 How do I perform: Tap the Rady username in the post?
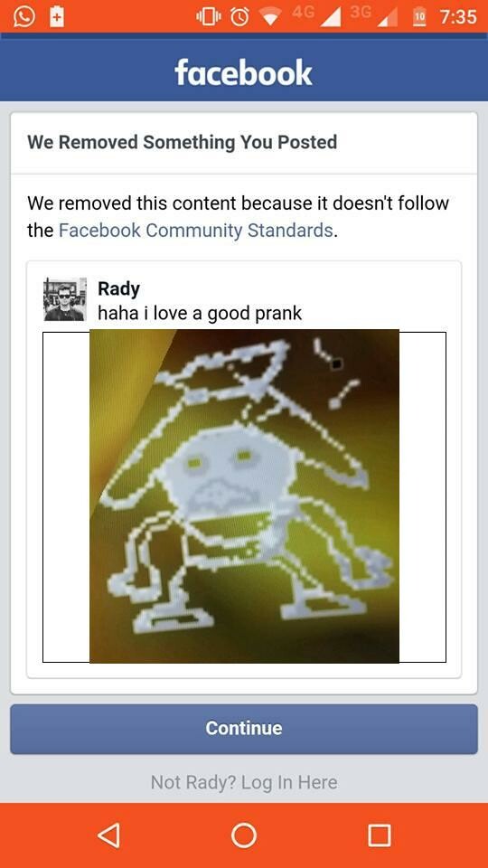click(x=118, y=288)
